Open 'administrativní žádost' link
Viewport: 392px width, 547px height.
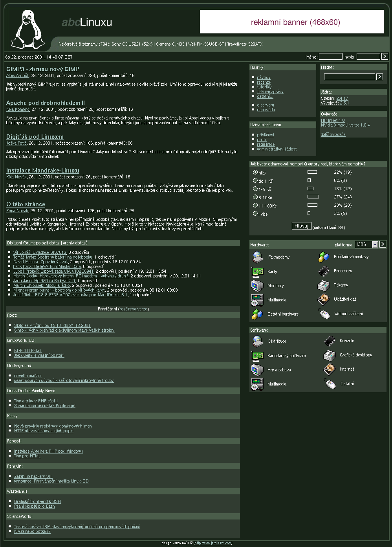pyautogui.click(x=277, y=149)
